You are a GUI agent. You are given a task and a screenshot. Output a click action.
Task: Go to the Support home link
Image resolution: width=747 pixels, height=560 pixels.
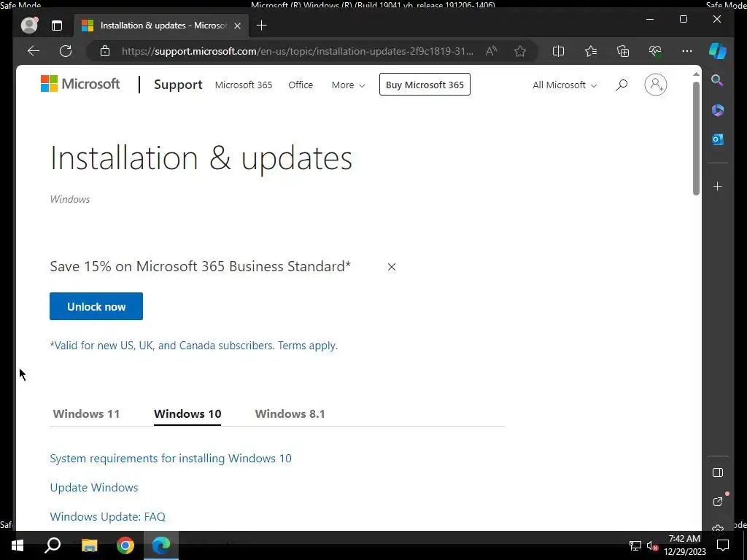[x=178, y=85]
